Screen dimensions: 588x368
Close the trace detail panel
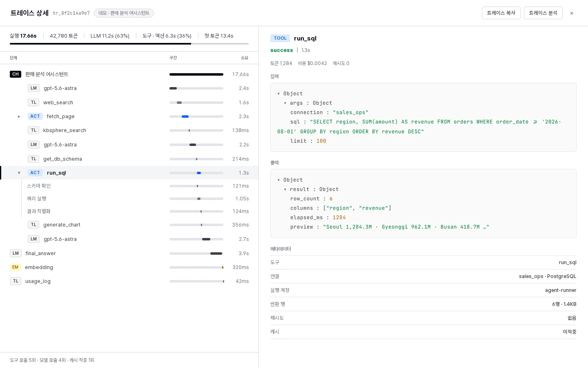click(x=572, y=13)
